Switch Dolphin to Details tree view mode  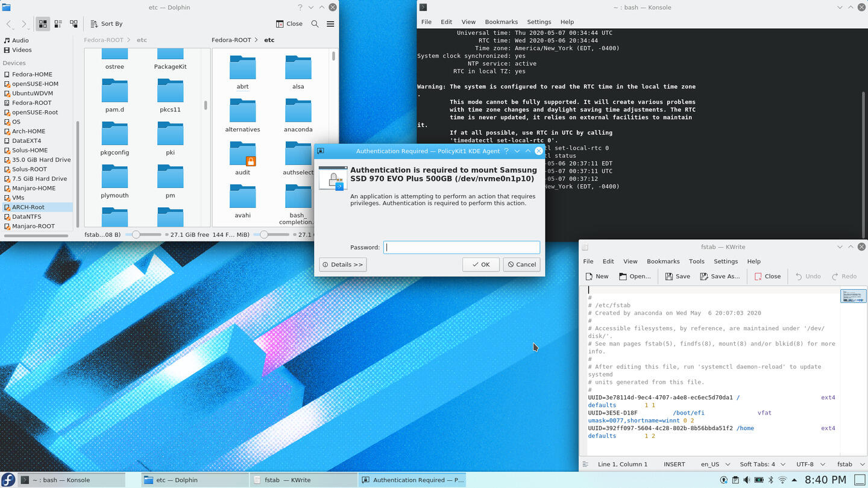coord(74,23)
